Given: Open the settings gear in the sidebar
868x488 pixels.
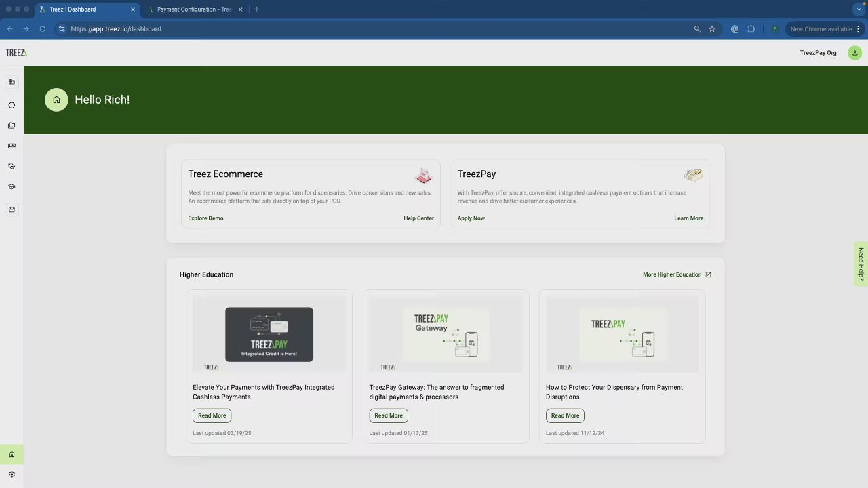Looking at the screenshot, I should (12, 474).
